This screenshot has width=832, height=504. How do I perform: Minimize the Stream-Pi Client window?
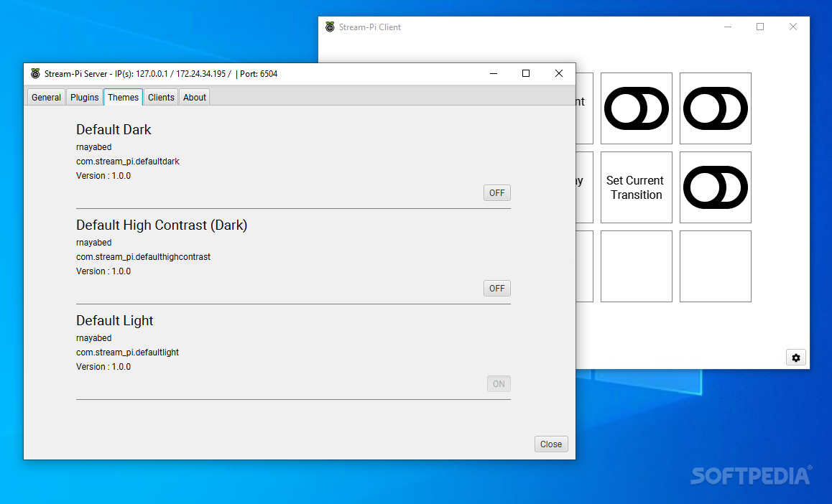(728, 27)
